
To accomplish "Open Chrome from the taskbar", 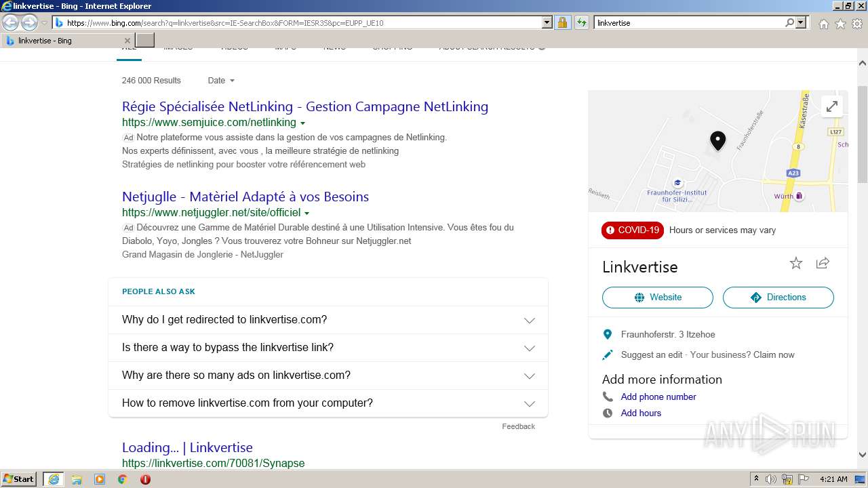I will (x=122, y=479).
